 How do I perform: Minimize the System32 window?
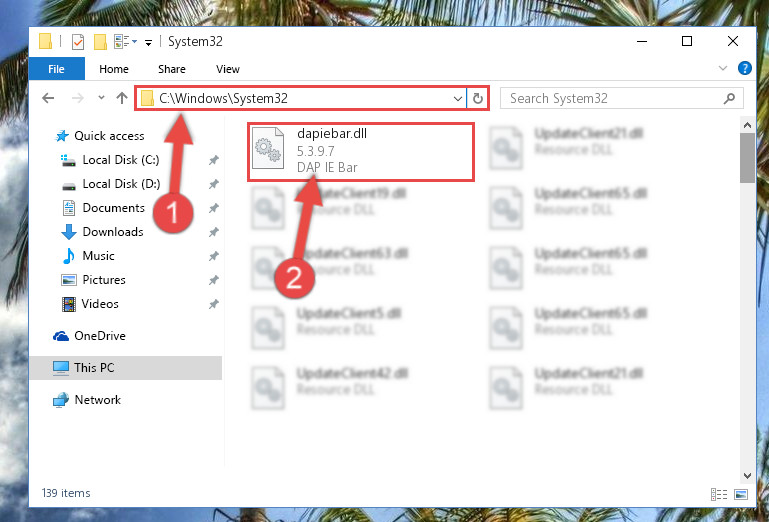coord(642,41)
